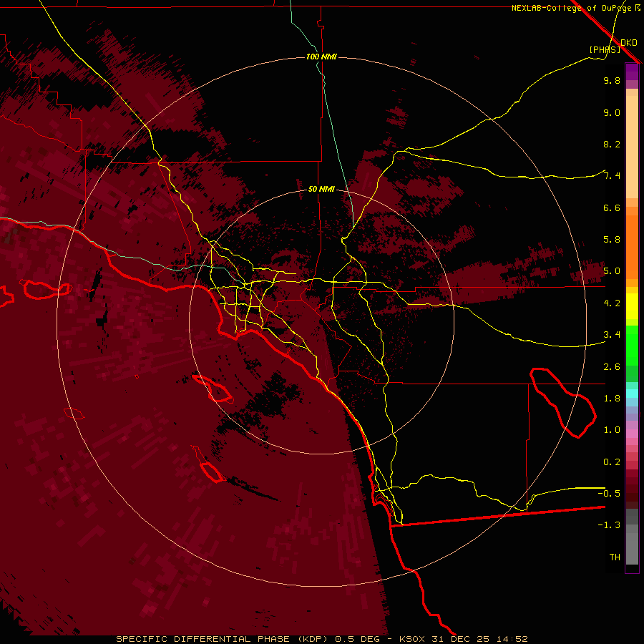
Task: Pick the cyan segment of the color bar
Action: [x=632, y=394]
